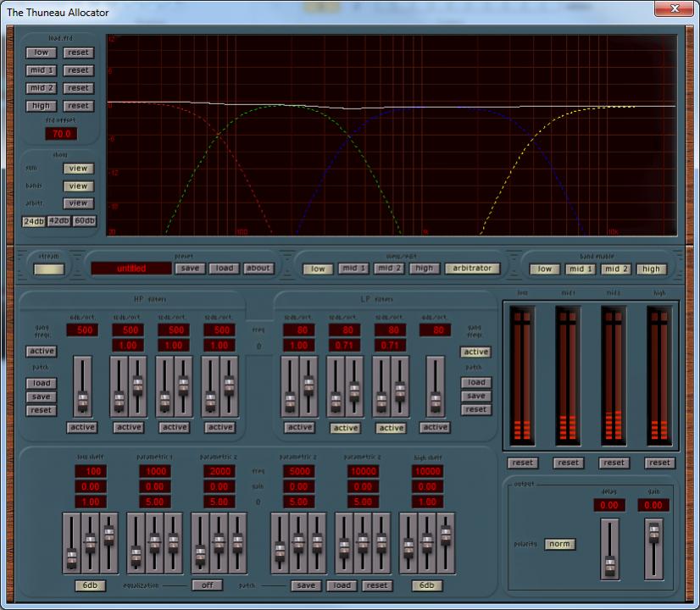This screenshot has width=700, height=610.
Task: Reset the low band level meter
Action: [523, 463]
